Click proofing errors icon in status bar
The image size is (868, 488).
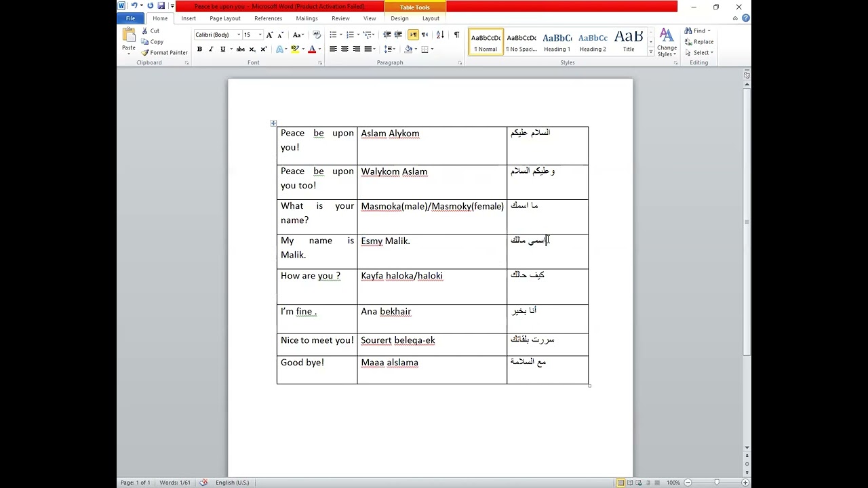[203, 483]
